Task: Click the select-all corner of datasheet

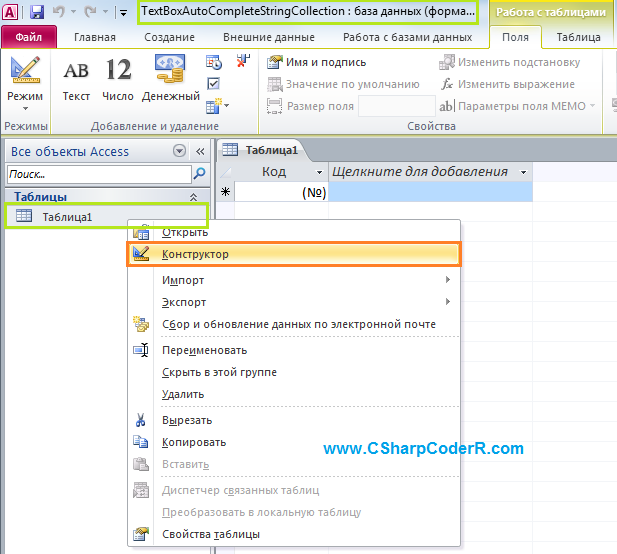Action: (225, 172)
